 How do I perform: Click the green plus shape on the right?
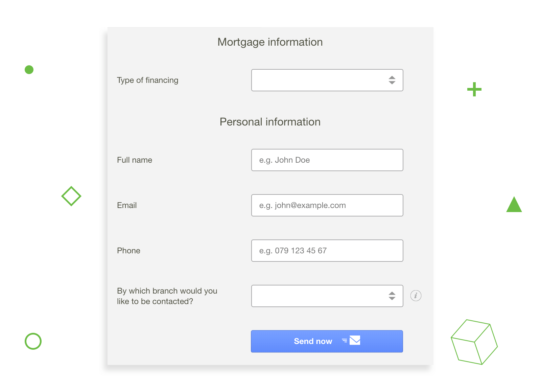pyautogui.click(x=474, y=89)
